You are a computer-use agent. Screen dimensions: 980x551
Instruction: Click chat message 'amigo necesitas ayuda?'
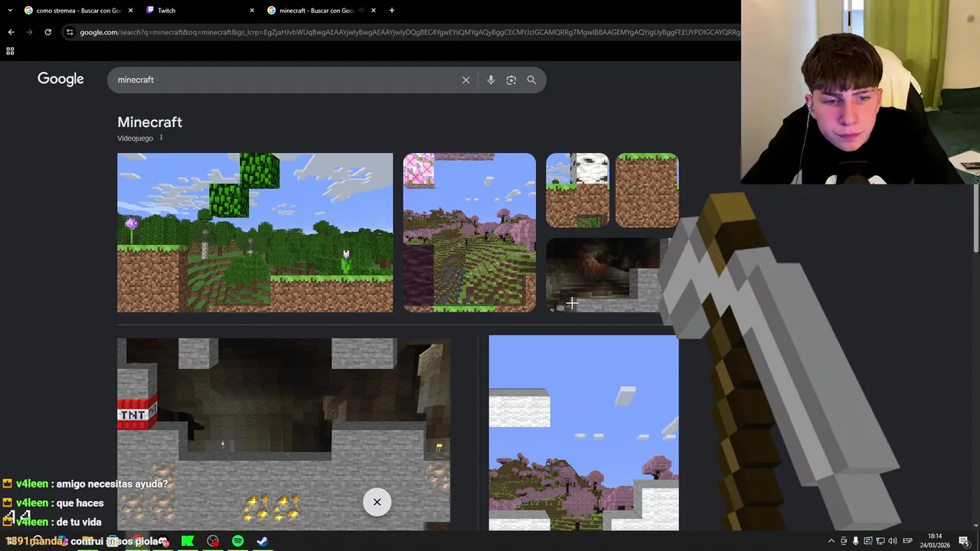coord(113,484)
